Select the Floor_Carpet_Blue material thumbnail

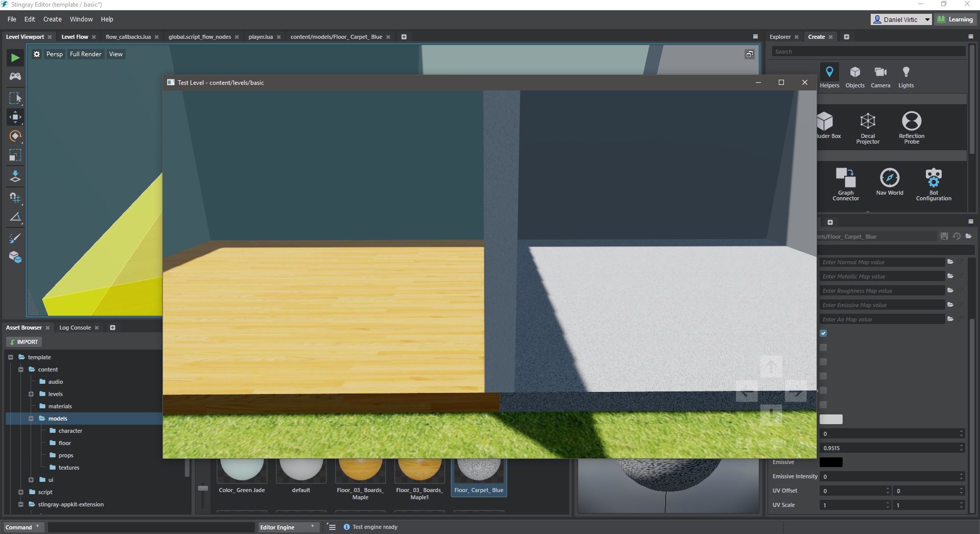[479, 470]
